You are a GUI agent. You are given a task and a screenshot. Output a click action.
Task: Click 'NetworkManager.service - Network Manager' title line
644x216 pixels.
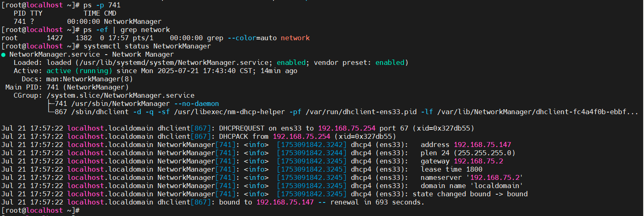point(92,55)
